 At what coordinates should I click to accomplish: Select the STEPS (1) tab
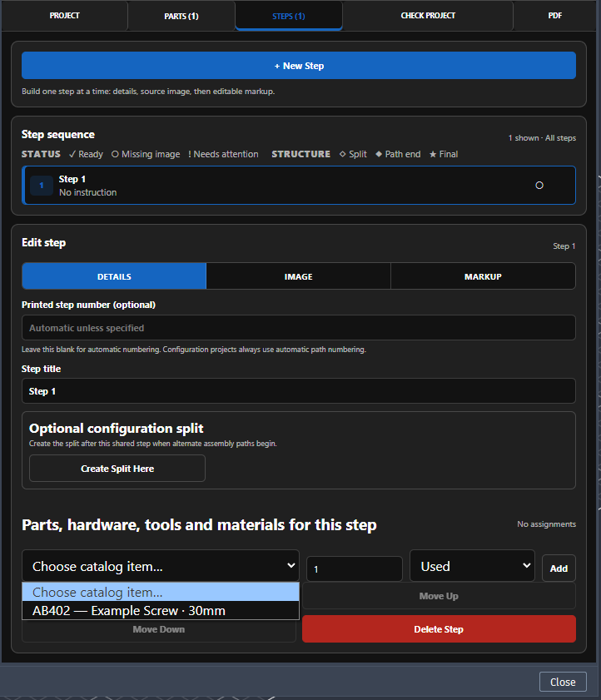coord(289,16)
